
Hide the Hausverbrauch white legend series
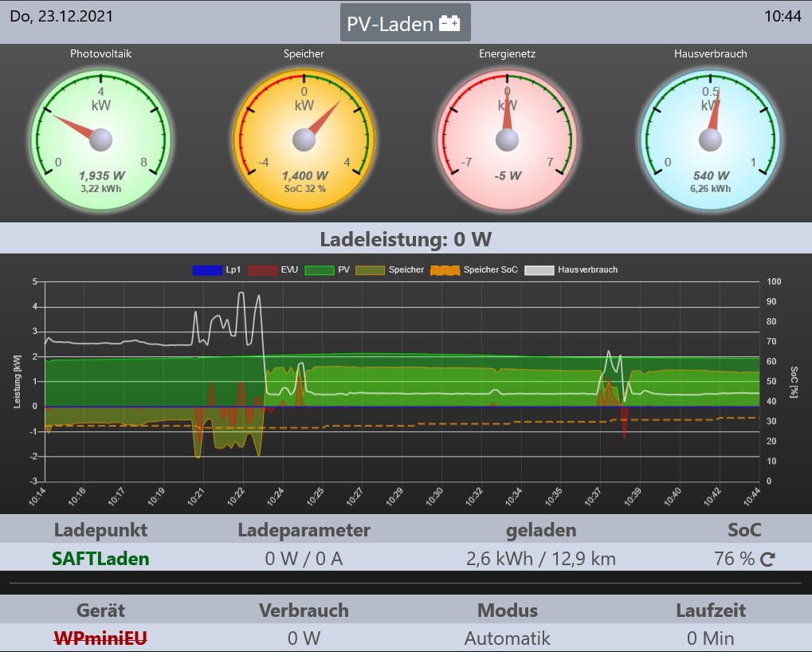point(539,270)
